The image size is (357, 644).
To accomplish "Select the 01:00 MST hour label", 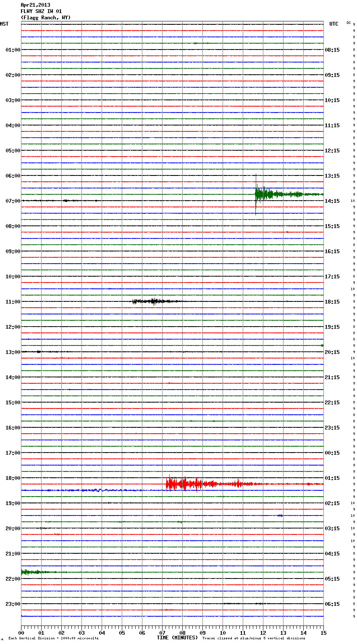I will (x=13, y=50).
